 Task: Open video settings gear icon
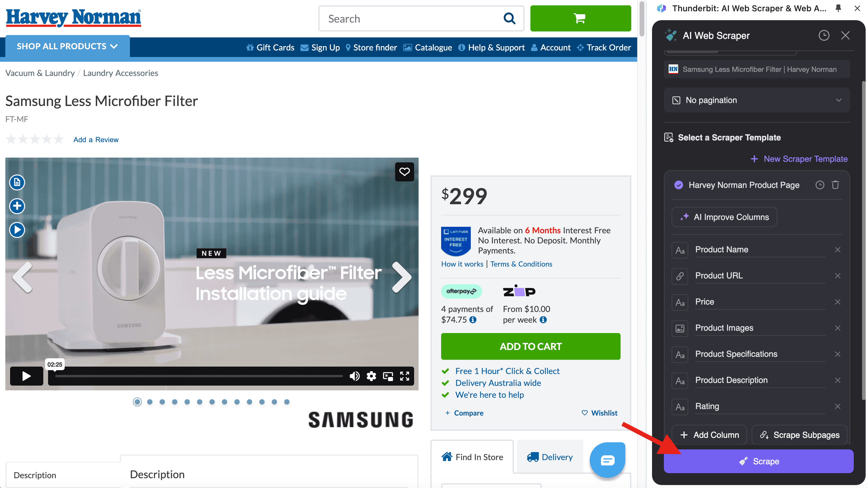371,376
